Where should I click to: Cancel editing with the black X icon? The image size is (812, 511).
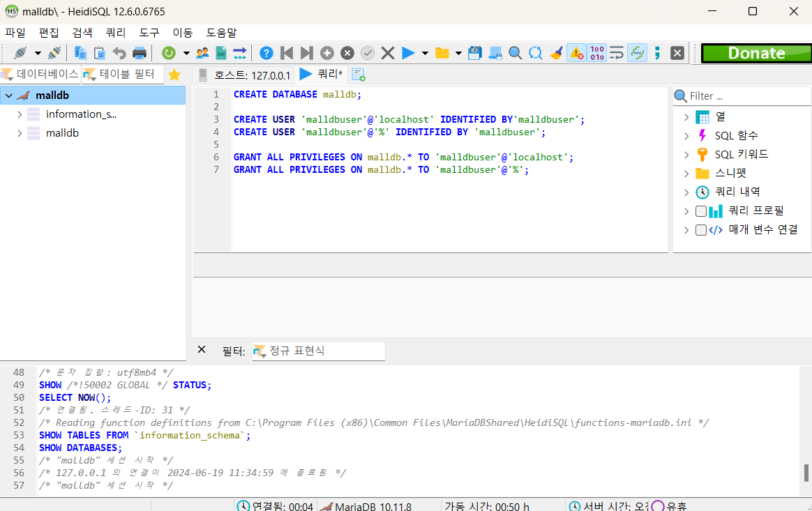[388, 53]
